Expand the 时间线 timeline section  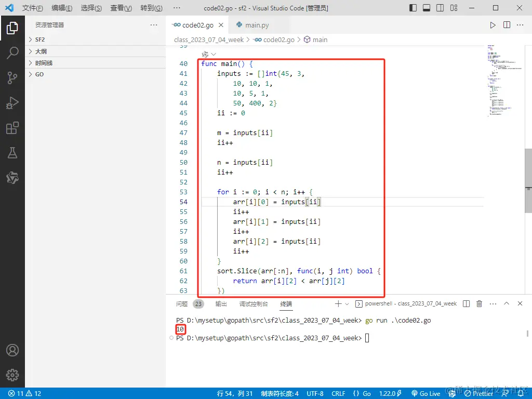tap(96, 63)
